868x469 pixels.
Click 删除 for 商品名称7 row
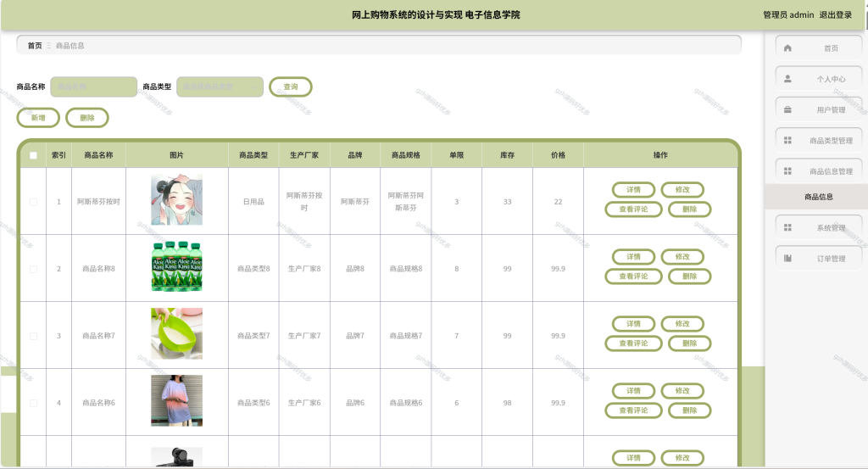[x=690, y=343]
